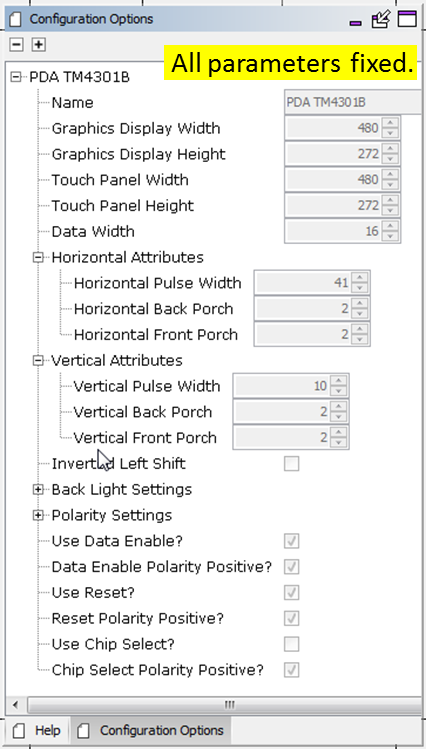Screen dimensions: 432x749
Task: Expand the Polarity Settings node
Action: click(38, 515)
